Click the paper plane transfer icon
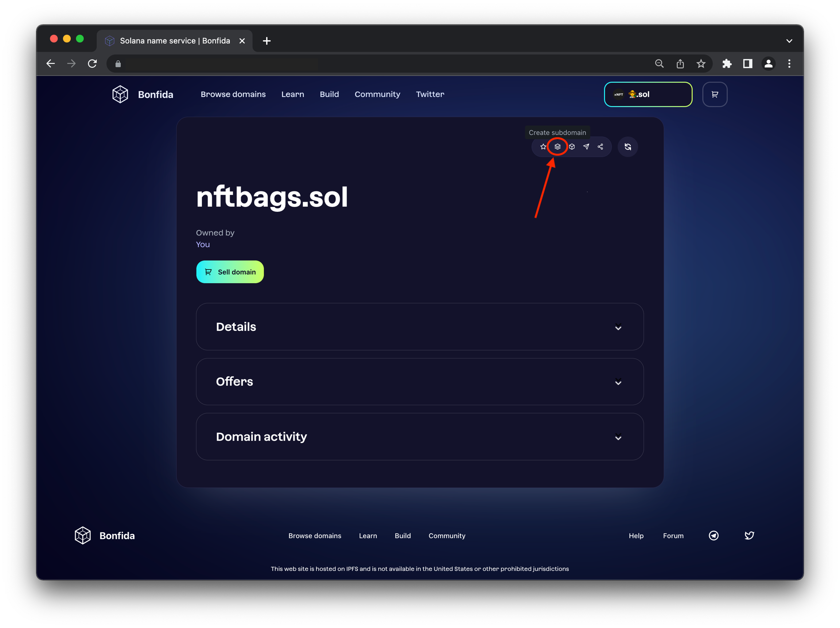Viewport: 840px width, 628px height. point(586,147)
